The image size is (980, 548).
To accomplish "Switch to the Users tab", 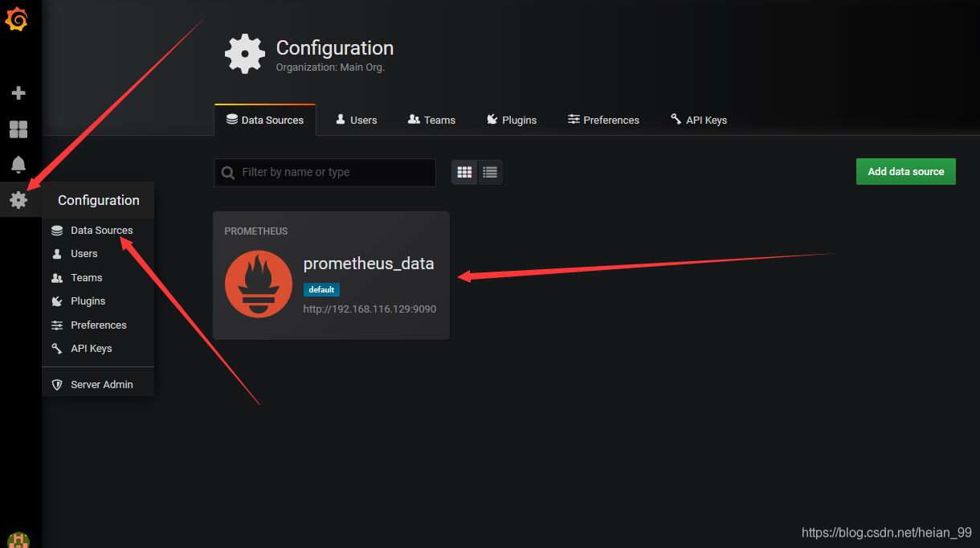I will [356, 120].
